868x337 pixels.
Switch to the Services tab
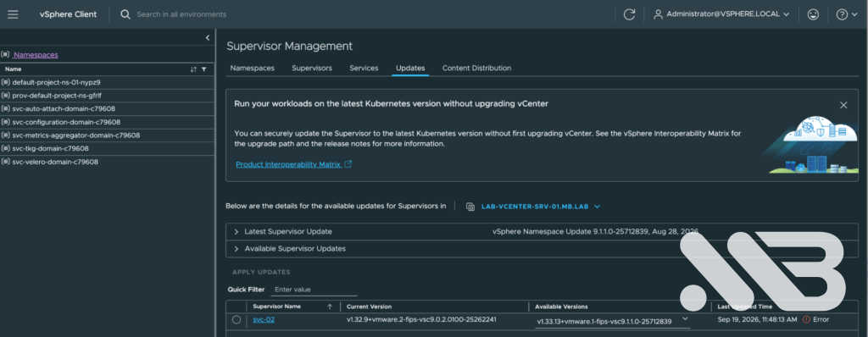(x=364, y=68)
